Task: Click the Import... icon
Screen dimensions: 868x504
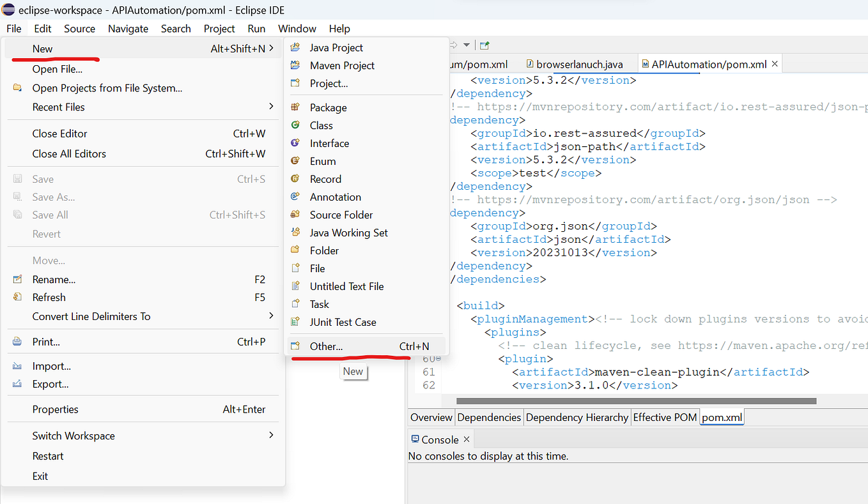Action: (x=18, y=366)
